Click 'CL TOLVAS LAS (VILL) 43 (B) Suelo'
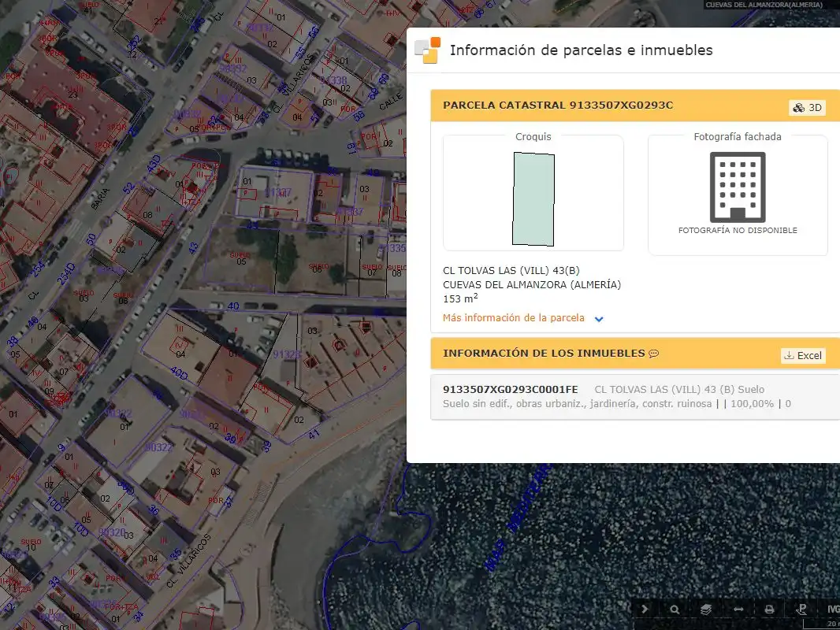Screen dimensions: 840x630 click(679, 389)
